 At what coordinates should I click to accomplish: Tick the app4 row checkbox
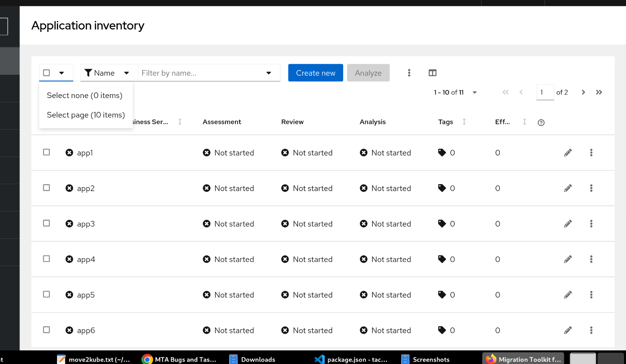coord(46,259)
